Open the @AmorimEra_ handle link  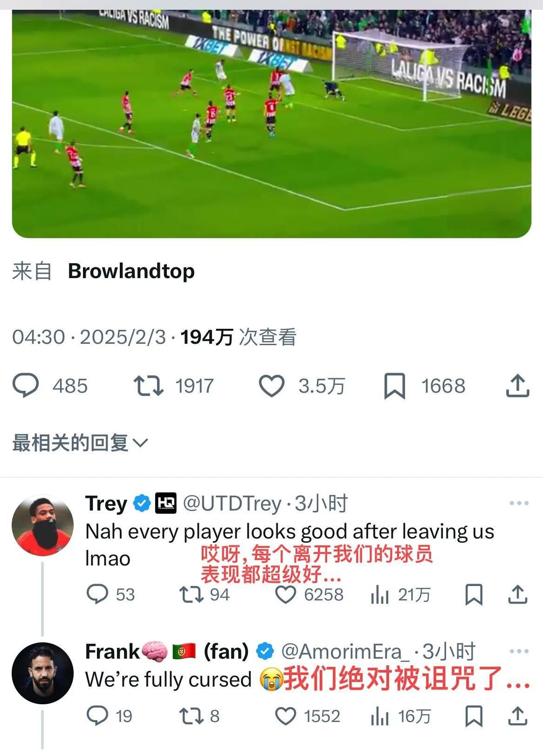click(345, 652)
